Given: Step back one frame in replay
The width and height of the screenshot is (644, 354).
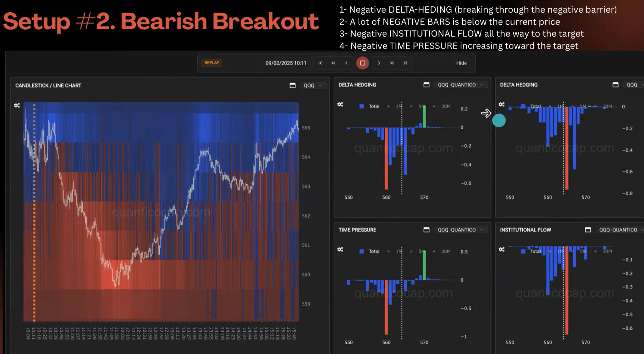Looking at the screenshot, I should click(346, 63).
